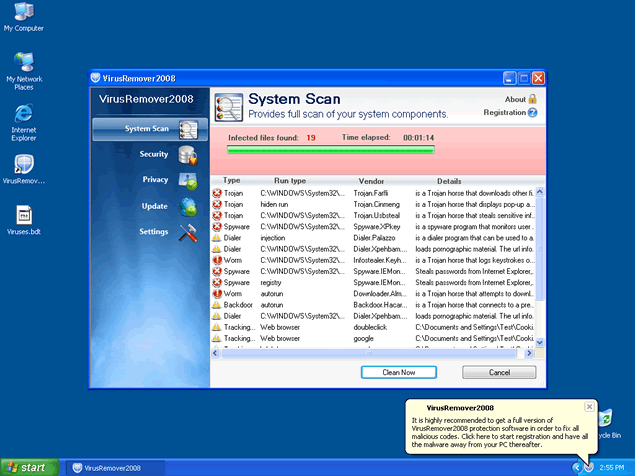Select the Trojan.Farfli result row
This screenshot has width=635, height=476.
click(372, 191)
